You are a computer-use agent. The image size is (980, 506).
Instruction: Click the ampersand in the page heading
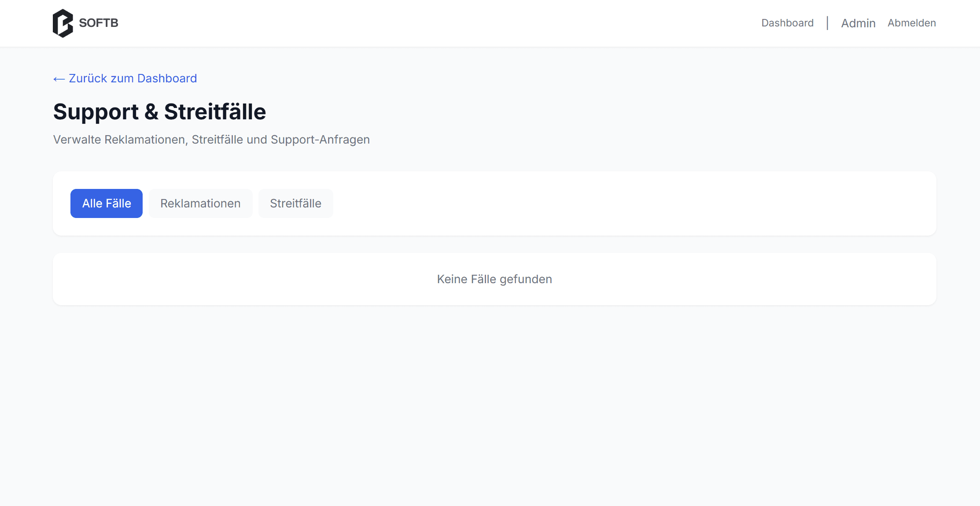[151, 112]
